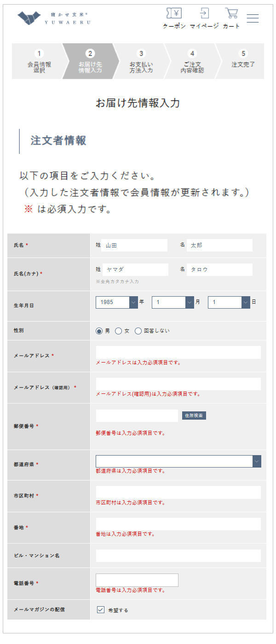Select the 男 gender radio button
The height and width of the screenshot is (644, 276).
point(99,331)
